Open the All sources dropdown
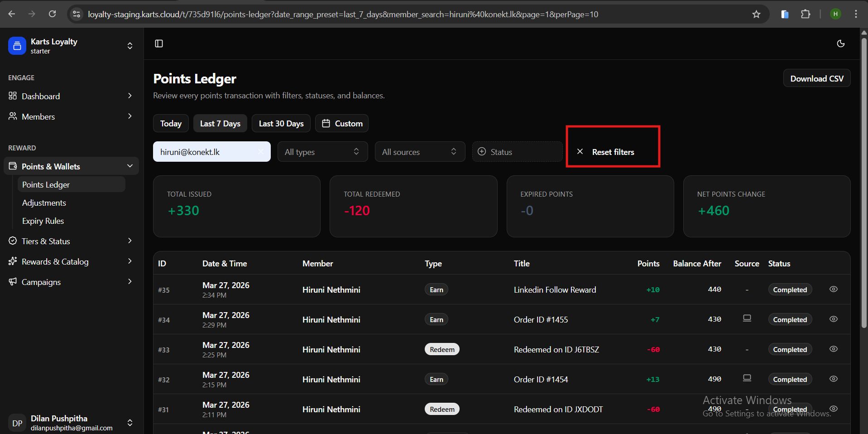 click(419, 152)
